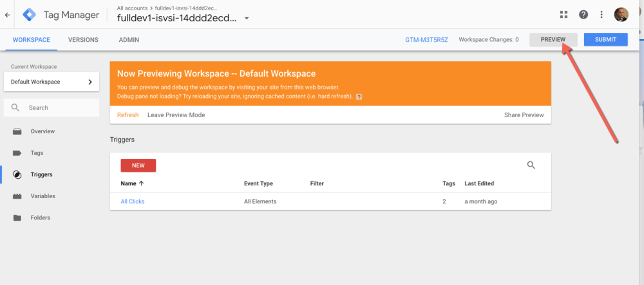Click the Last Edited column header
Viewport: 644px width, 285px height.
point(479,183)
